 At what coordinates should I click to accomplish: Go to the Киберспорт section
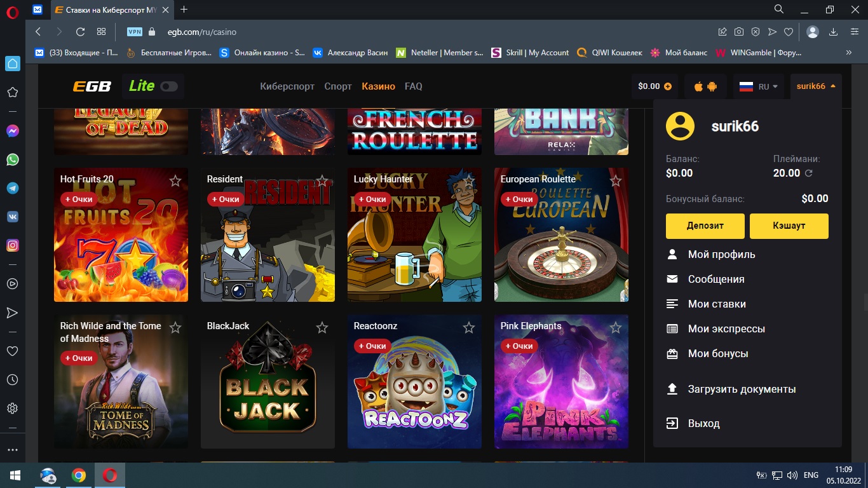[x=287, y=86]
